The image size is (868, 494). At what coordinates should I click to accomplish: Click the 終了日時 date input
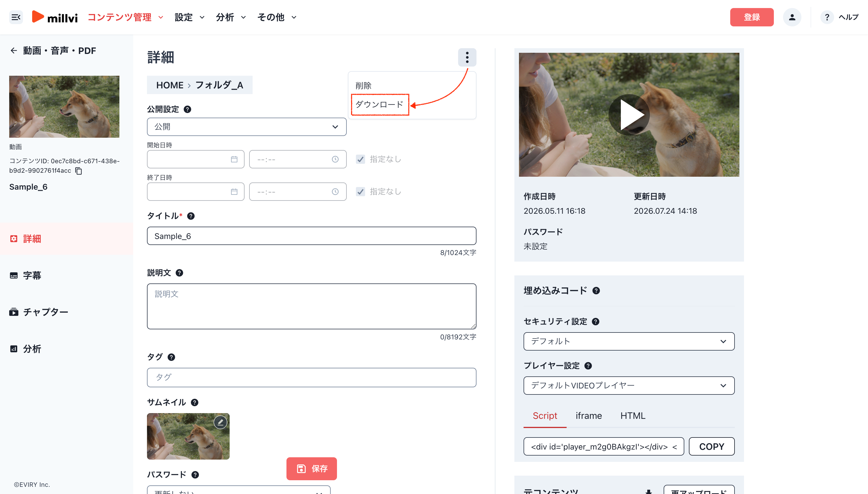pos(195,192)
